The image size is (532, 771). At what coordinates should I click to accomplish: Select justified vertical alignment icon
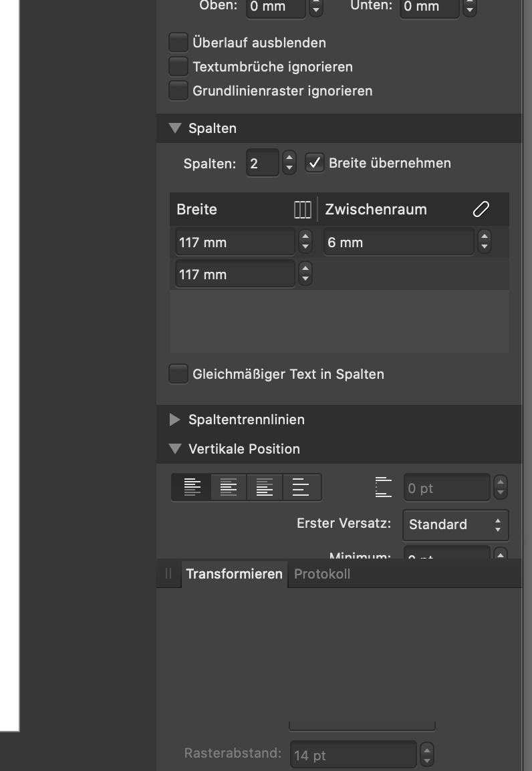click(301, 487)
